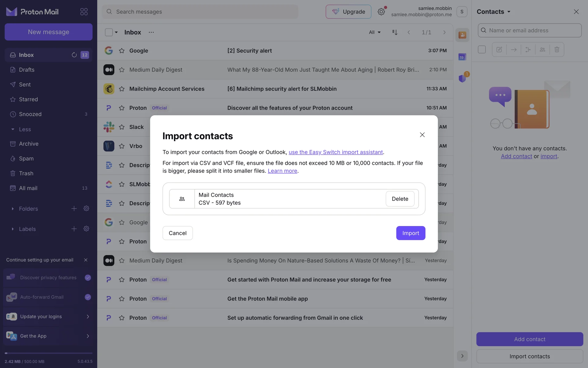Tick the select-all messages checkbox
Screen dimensions: 588x368
click(x=109, y=32)
